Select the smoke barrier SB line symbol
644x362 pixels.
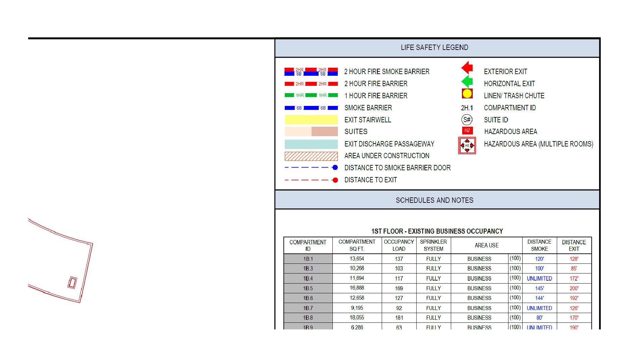[x=311, y=108]
